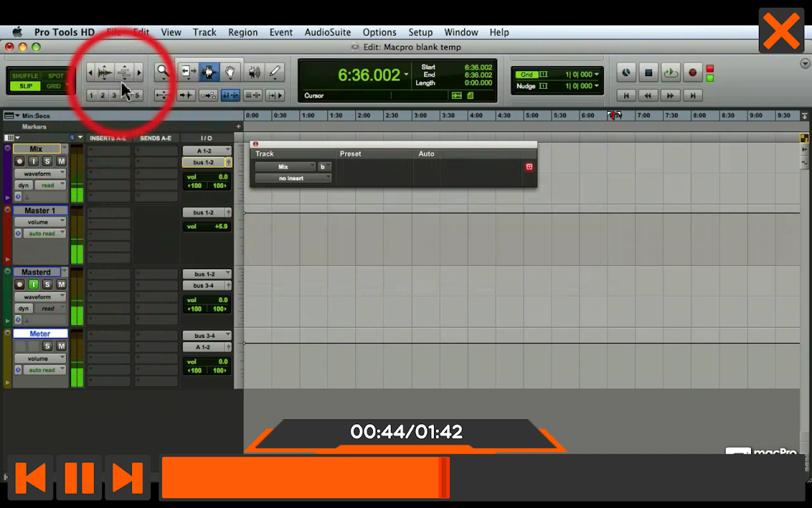
Task: Mute the Mix track
Action: coord(61,161)
